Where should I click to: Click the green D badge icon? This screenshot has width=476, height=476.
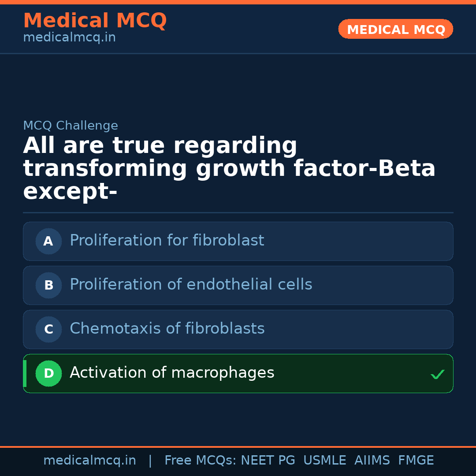pyautogui.click(x=48, y=373)
